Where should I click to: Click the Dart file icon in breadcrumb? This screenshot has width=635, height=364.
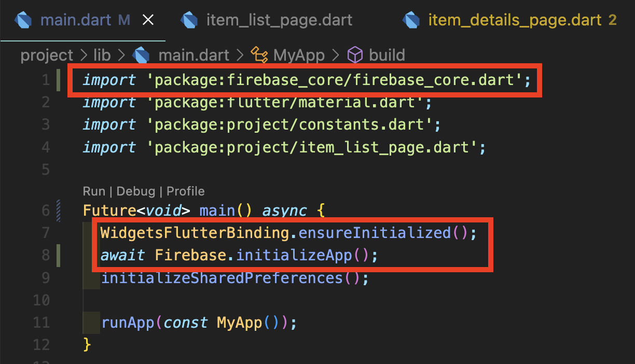pos(142,55)
